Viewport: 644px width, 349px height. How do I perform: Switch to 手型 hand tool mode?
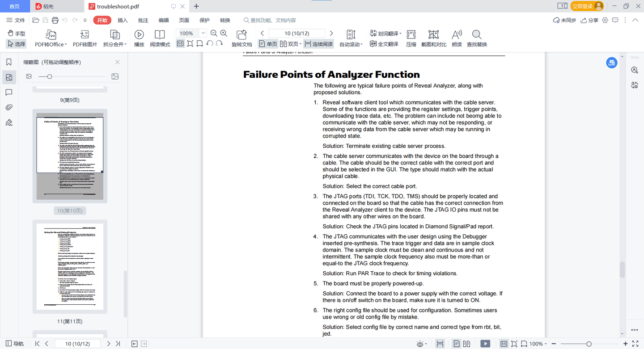pos(17,34)
